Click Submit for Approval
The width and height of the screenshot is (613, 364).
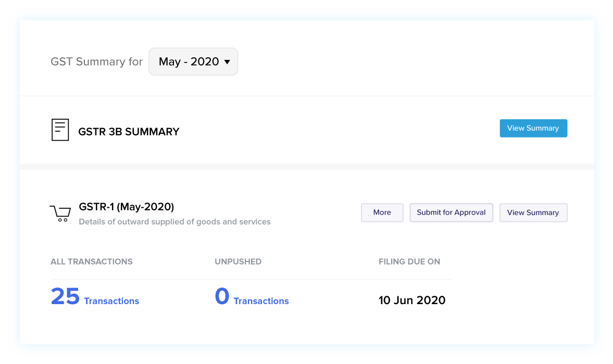pyautogui.click(x=451, y=212)
